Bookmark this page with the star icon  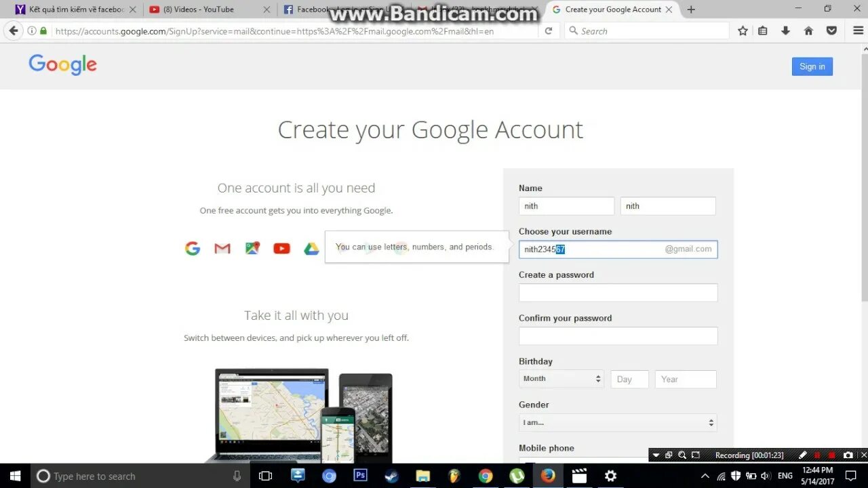743,30
